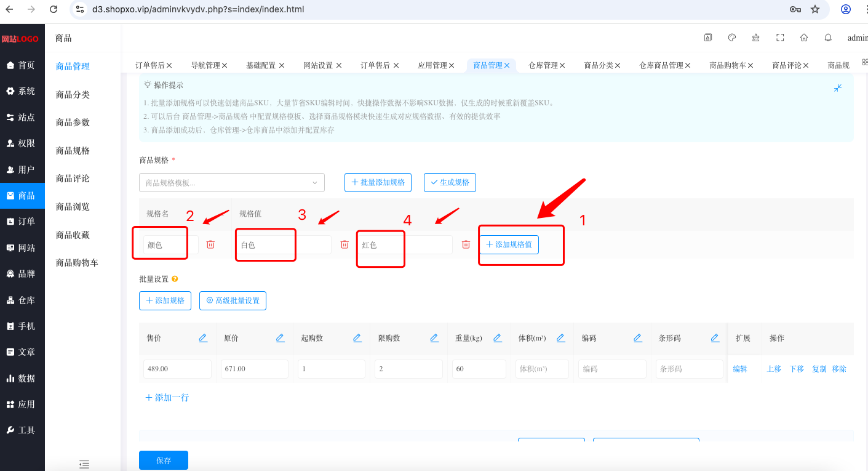
Task: Click the 复制 link in the table row
Action: click(819, 369)
